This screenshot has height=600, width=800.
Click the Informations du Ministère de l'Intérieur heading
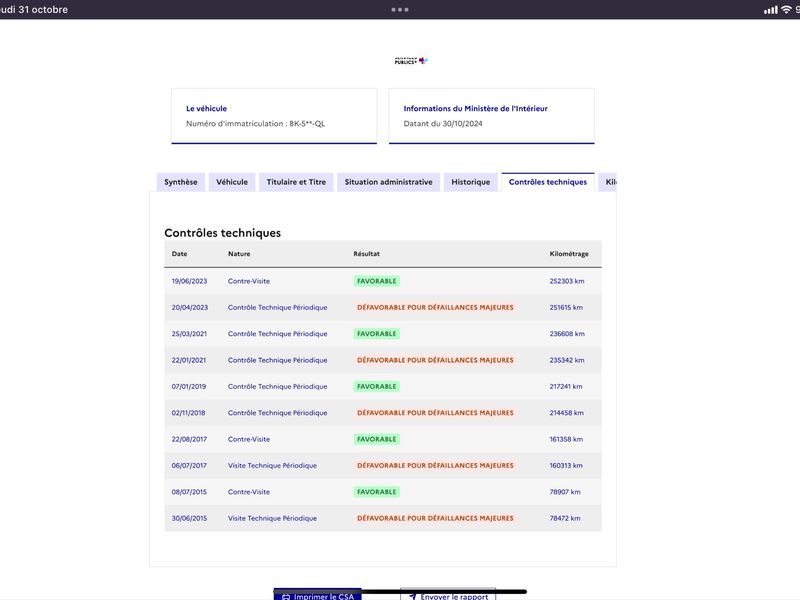tap(476, 109)
